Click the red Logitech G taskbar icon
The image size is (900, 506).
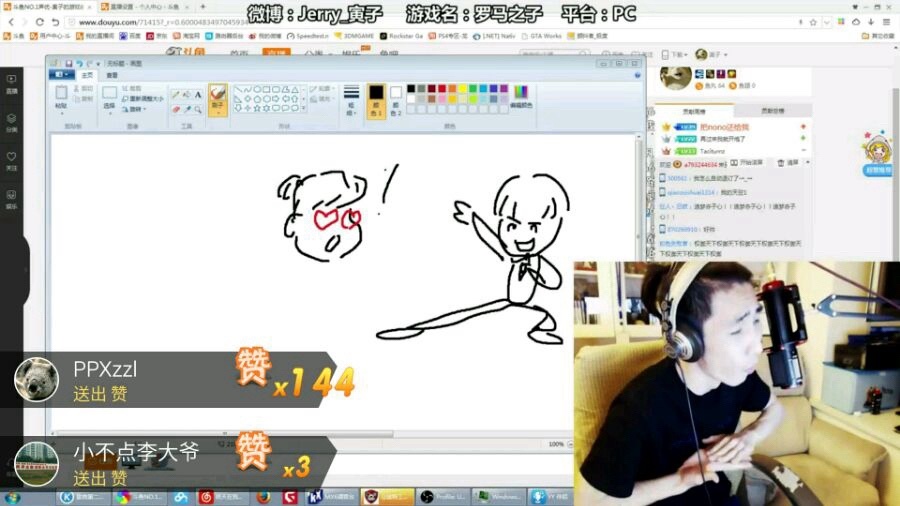[290, 497]
